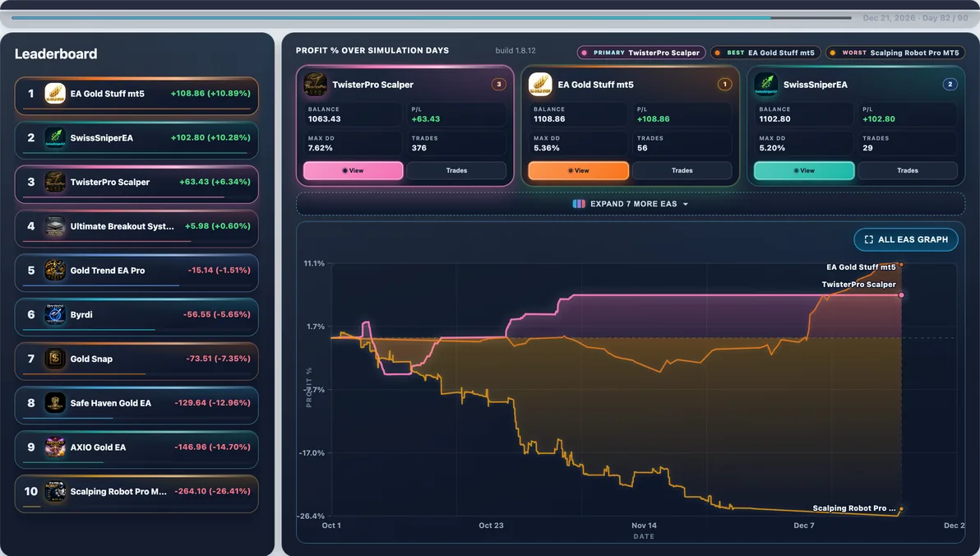Click TwisterPro Scalper trades count 376
The image size is (980, 556).
418,148
